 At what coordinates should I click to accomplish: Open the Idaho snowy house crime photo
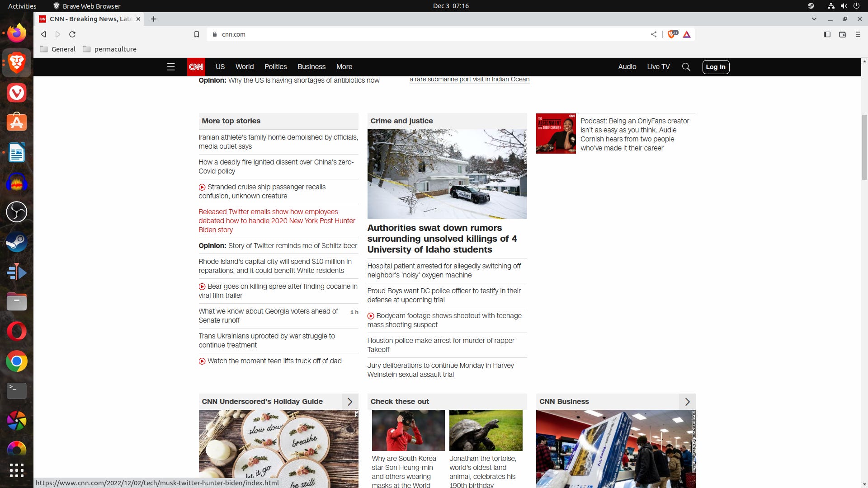[447, 174]
